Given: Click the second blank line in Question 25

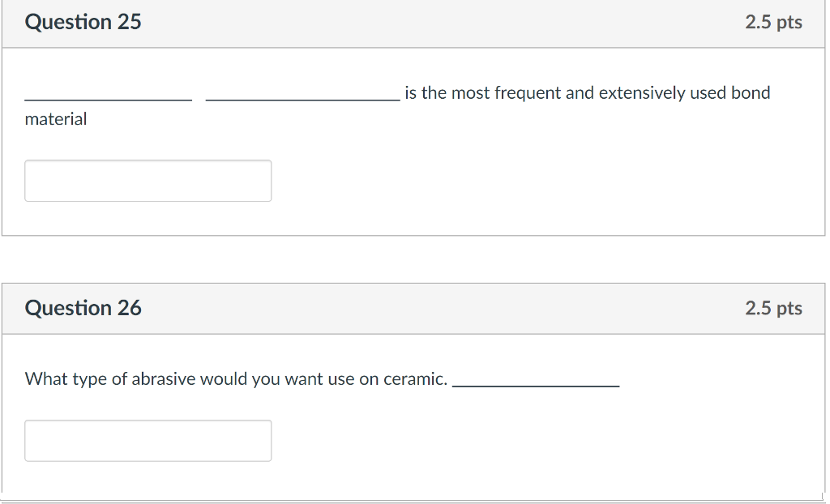Looking at the screenshot, I should tap(302, 96).
